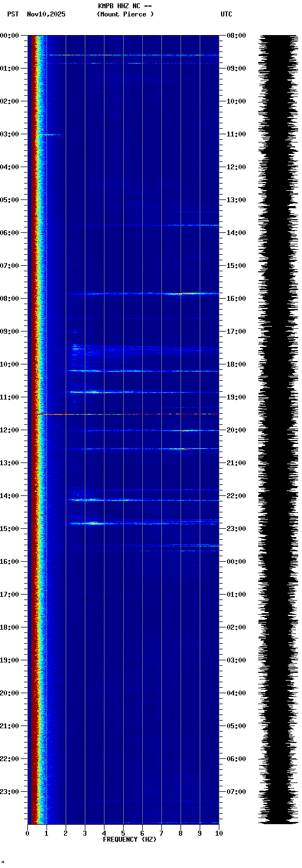Select frequency tick label 4
Viewport: 302px width, 868px height.
tap(104, 833)
